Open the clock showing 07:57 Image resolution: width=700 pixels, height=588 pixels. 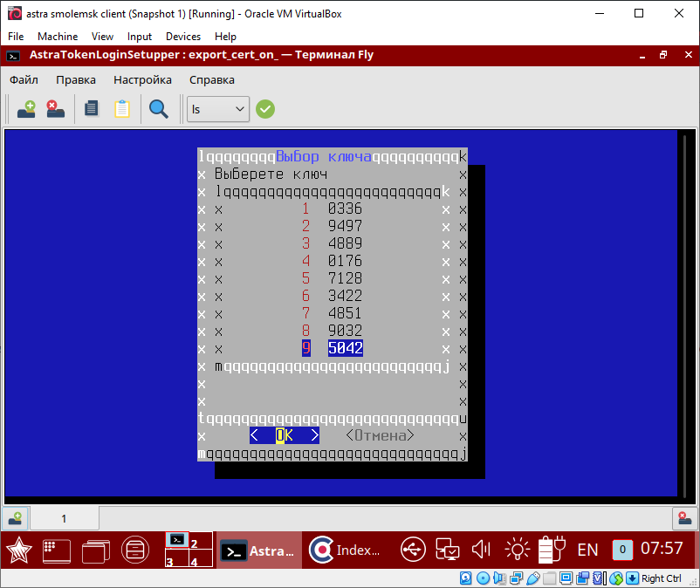tap(662, 548)
